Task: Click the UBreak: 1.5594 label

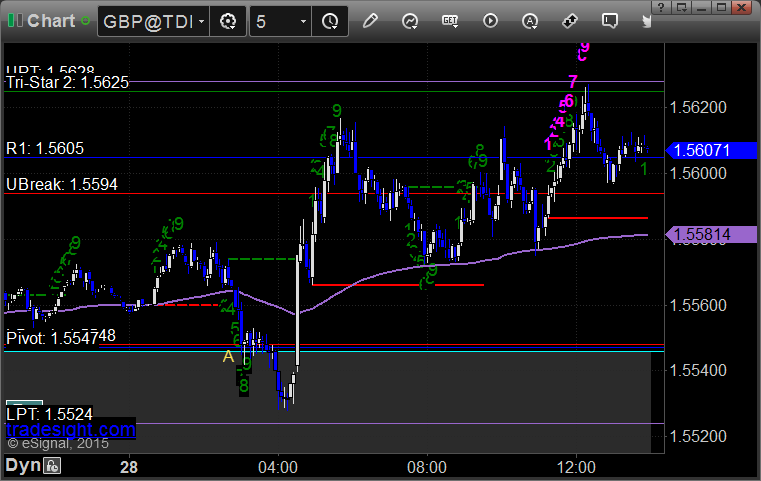Action: click(x=62, y=184)
